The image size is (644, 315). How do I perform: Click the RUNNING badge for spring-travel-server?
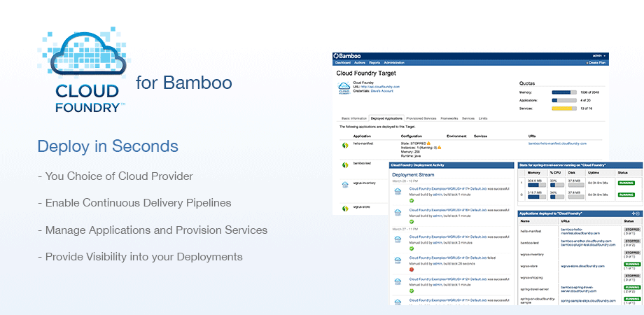(632, 288)
